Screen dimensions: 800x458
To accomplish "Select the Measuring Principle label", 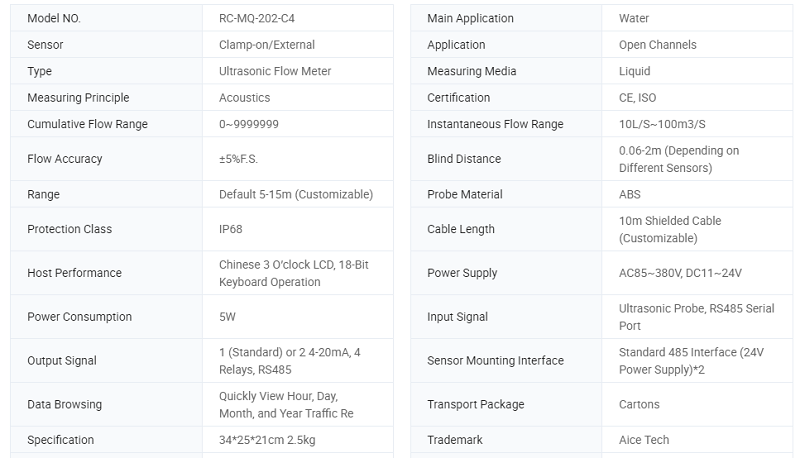I will [78, 98].
